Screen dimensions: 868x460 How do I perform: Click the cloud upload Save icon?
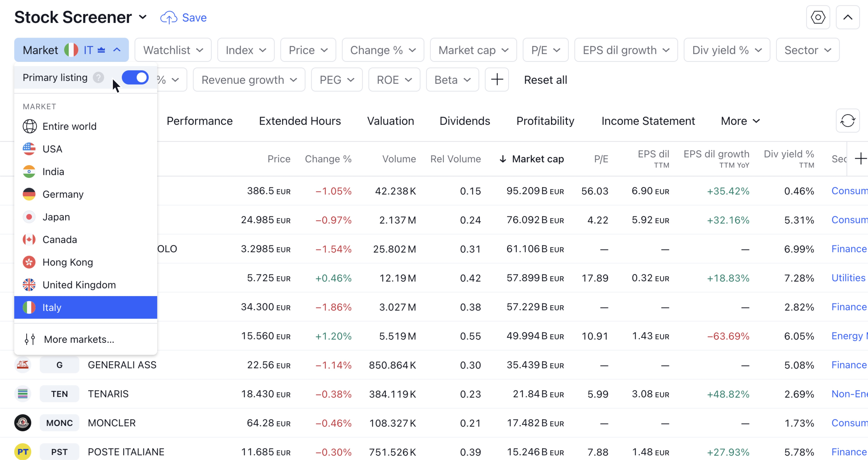click(168, 18)
